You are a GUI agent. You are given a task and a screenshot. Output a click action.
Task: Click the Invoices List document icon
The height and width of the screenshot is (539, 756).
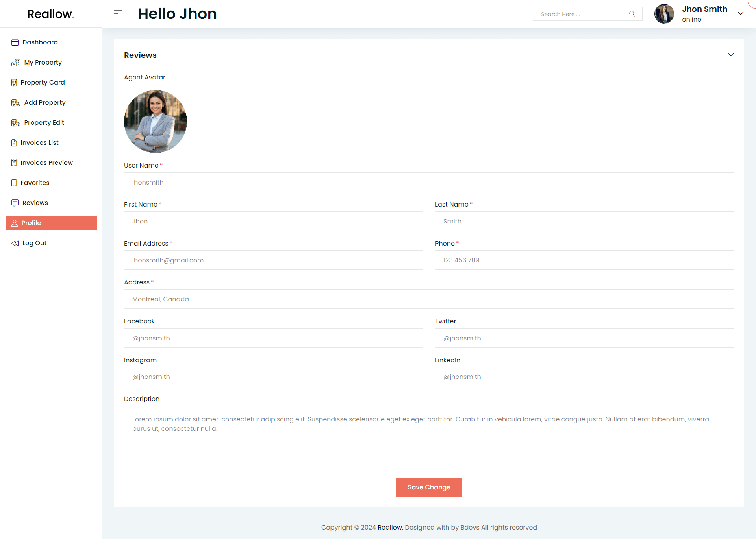tap(14, 143)
